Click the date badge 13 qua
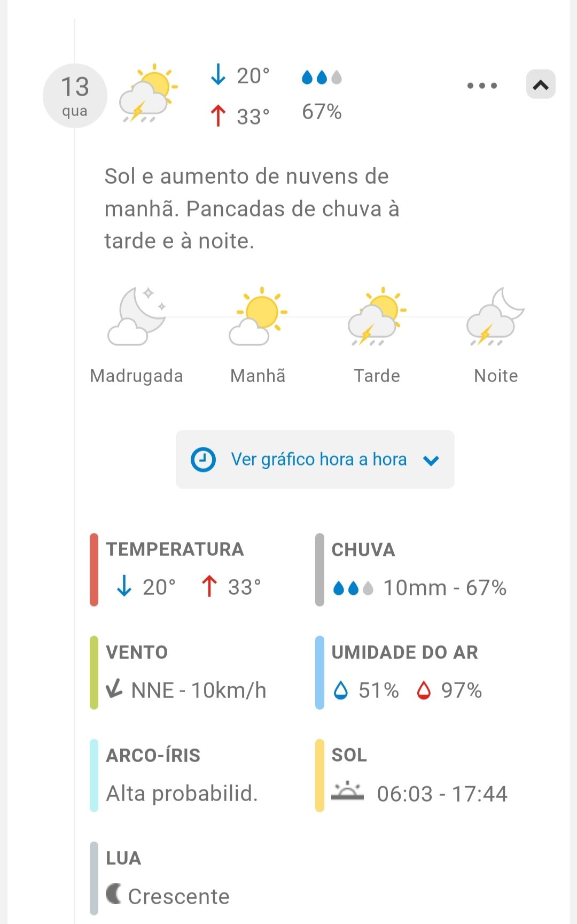This screenshot has width=577, height=924. coord(75,96)
